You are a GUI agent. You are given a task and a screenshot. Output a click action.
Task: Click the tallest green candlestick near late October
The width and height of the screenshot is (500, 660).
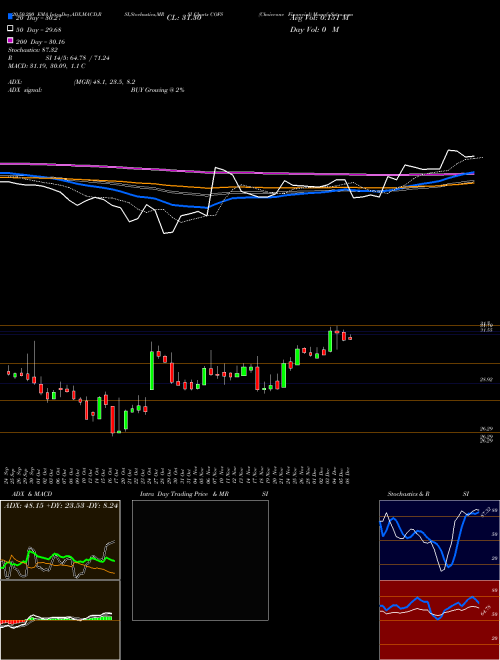[x=152, y=370]
